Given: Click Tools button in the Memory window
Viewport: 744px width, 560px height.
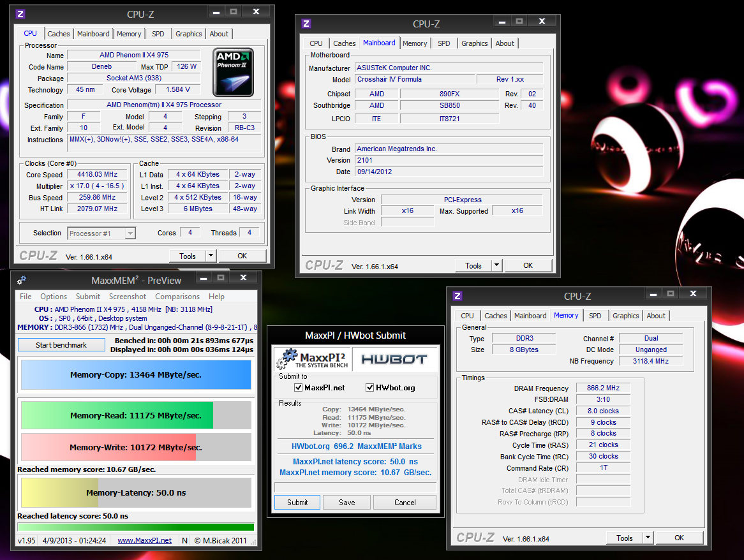Looking at the screenshot, I should pos(625,538).
